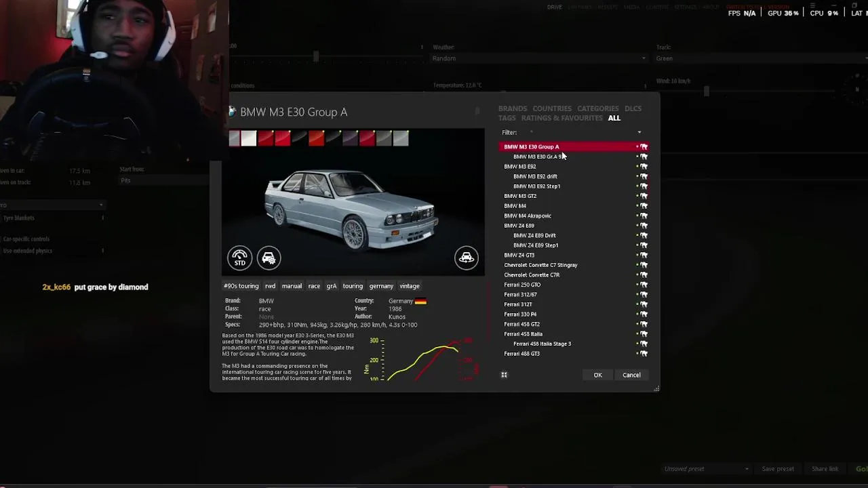Select BMW M4 in the car list
The width and height of the screenshot is (868, 488).
pos(574,205)
